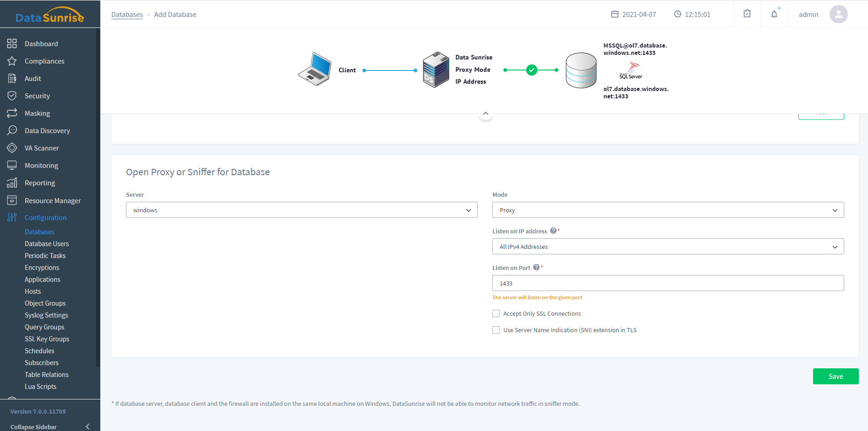Click the notification bell icon
Viewport: 868px width, 431px height.
[774, 14]
